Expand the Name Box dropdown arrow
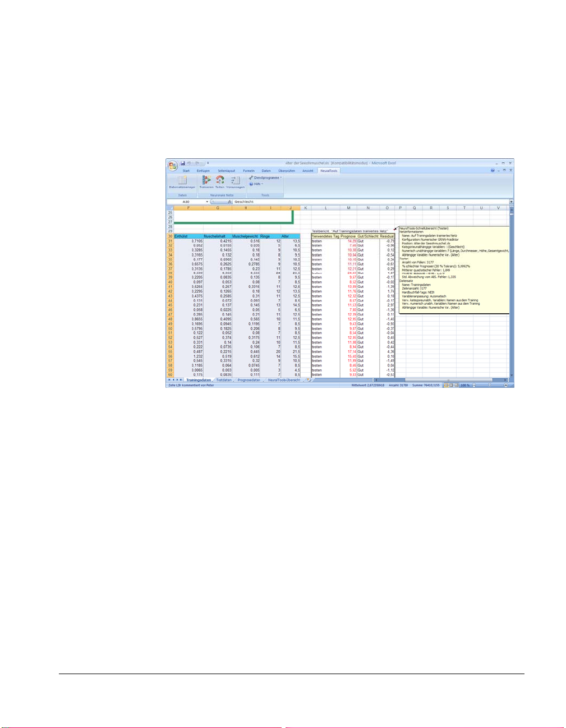The width and height of the screenshot is (566, 728). point(207,202)
